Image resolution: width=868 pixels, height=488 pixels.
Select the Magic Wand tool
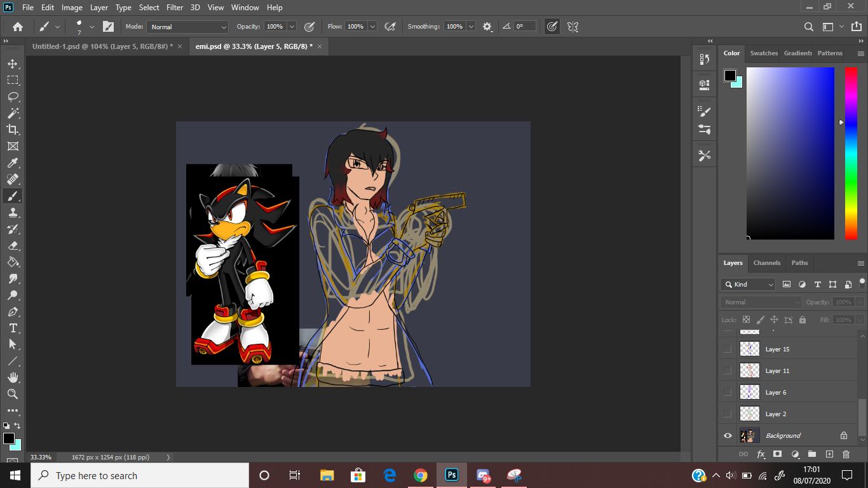click(x=12, y=113)
